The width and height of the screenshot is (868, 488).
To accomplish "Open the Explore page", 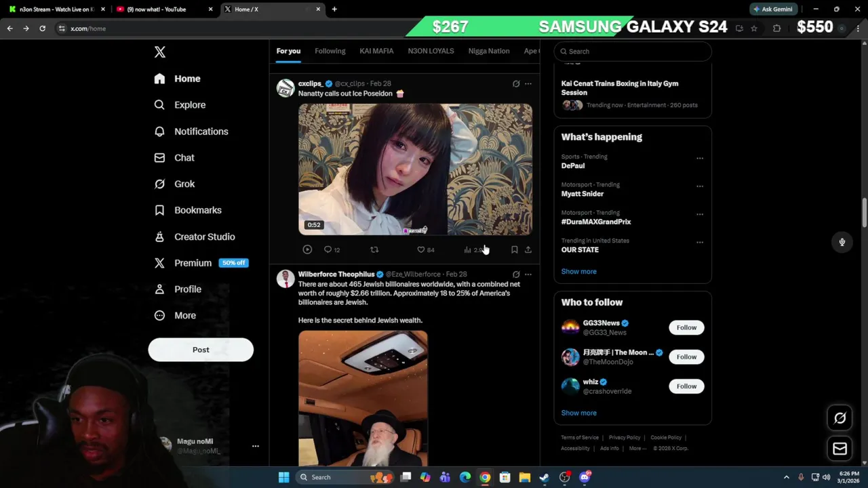I will tap(180, 105).
